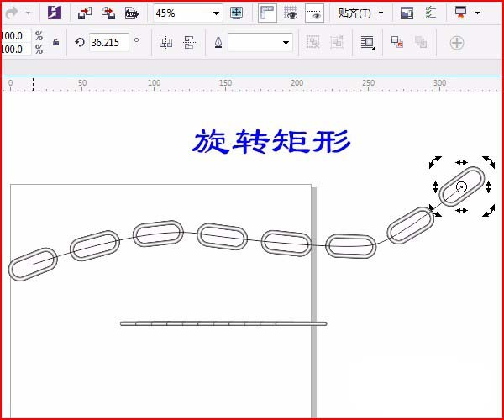Click the greyed-out group objects icon

click(312, 42)
